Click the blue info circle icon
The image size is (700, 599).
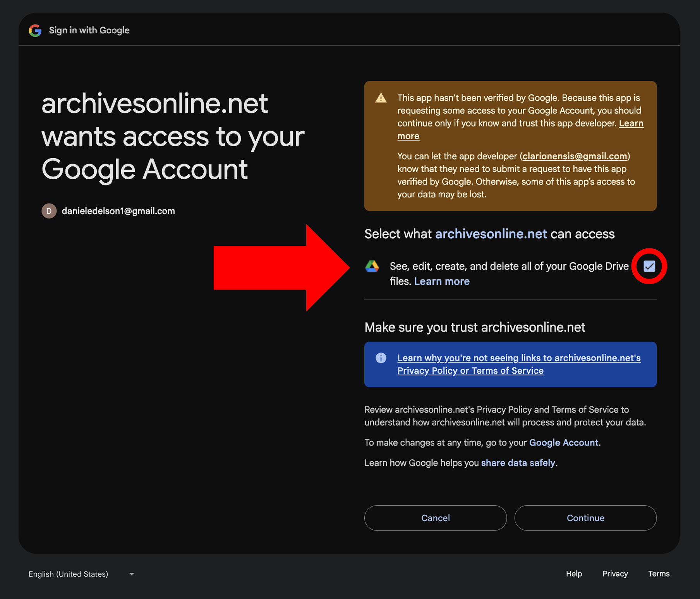point(381,358)
